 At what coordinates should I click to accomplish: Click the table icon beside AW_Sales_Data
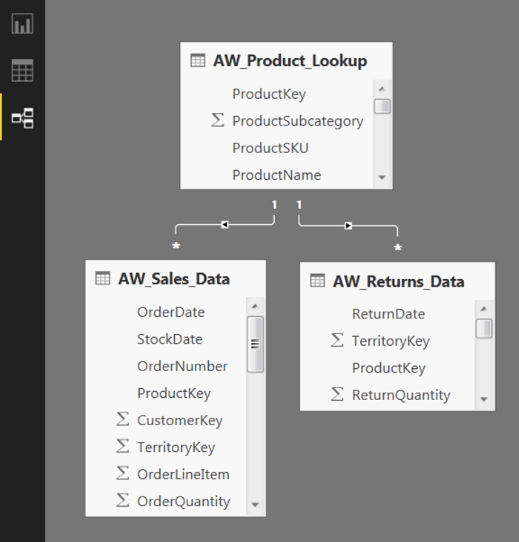[x=103, y=279]
